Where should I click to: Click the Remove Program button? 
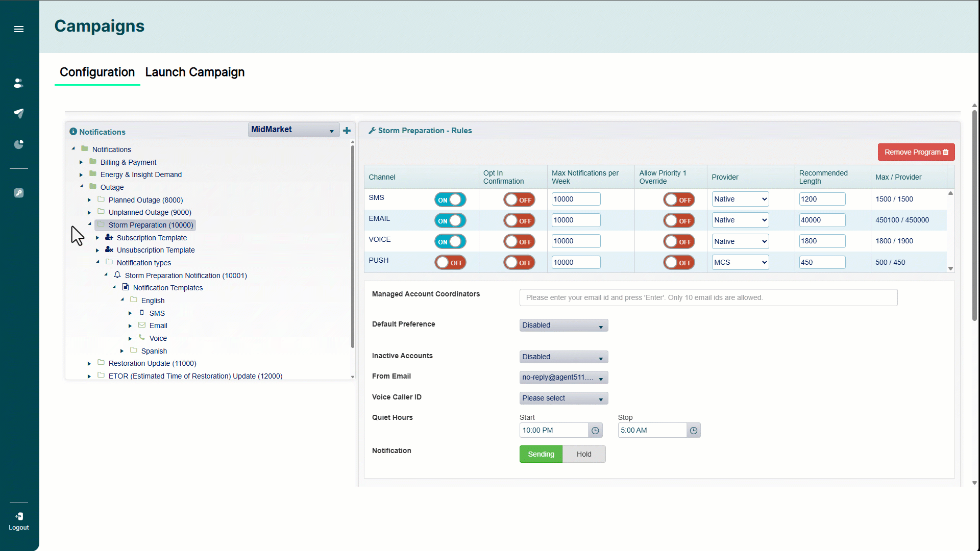pos(916,152)
